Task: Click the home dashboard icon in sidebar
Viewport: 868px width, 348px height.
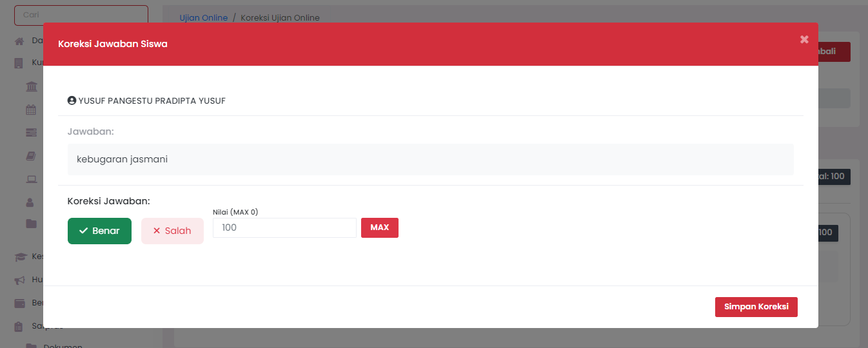Action: 19,41
